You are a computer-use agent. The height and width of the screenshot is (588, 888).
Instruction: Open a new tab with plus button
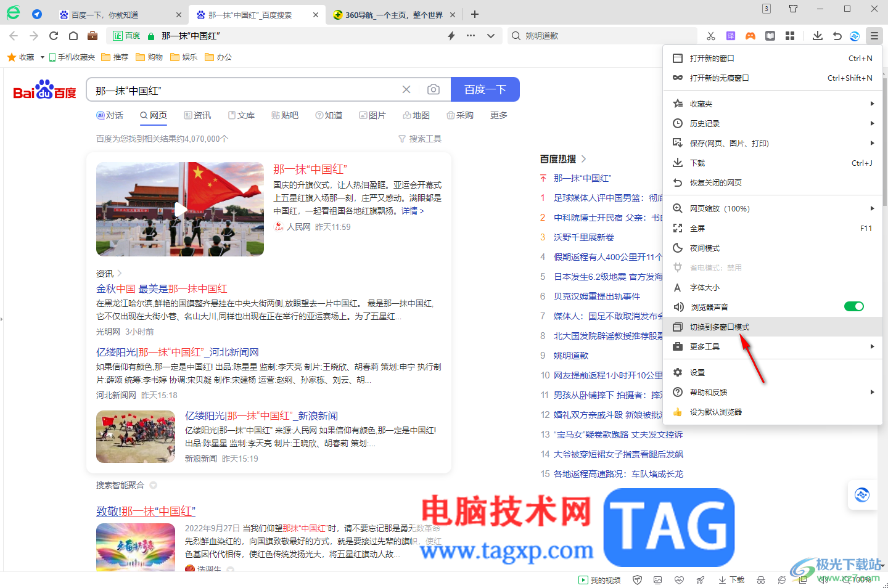[x=475, y=14]
